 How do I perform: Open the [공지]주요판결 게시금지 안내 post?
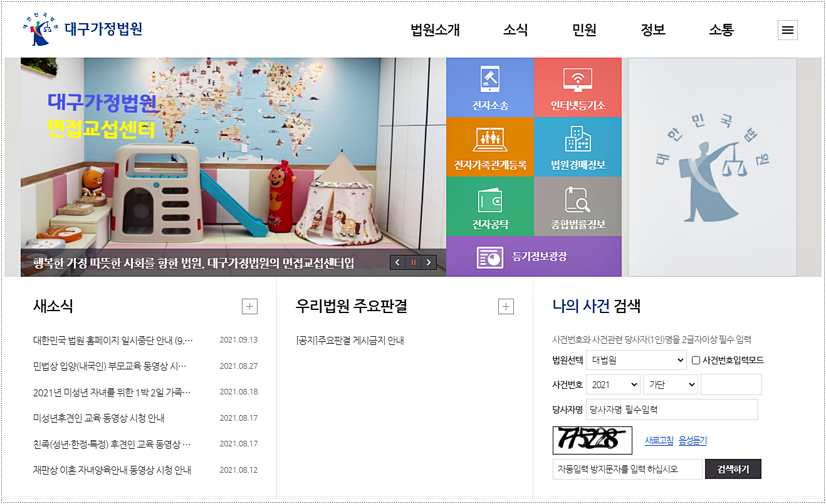[350, 341]
